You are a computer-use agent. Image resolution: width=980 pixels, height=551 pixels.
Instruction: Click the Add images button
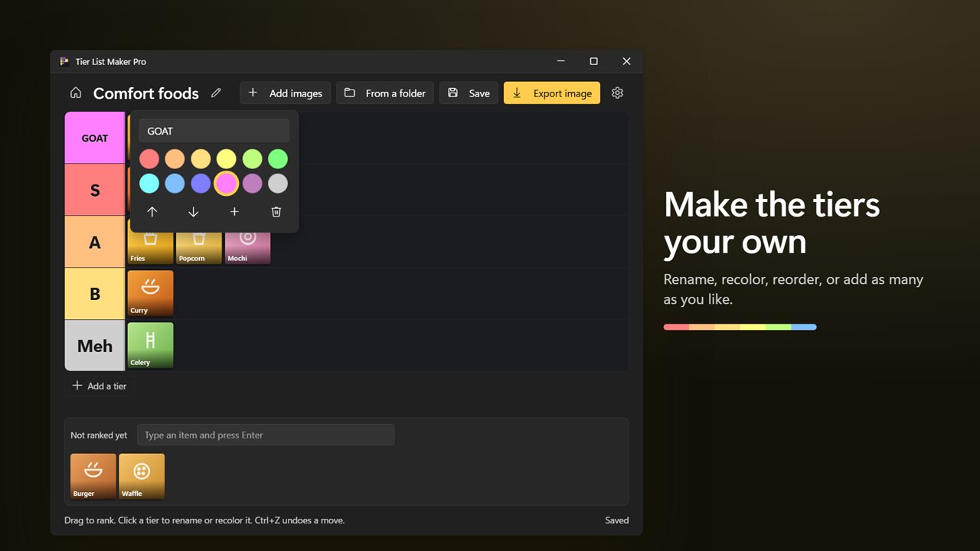pos(286,93)
